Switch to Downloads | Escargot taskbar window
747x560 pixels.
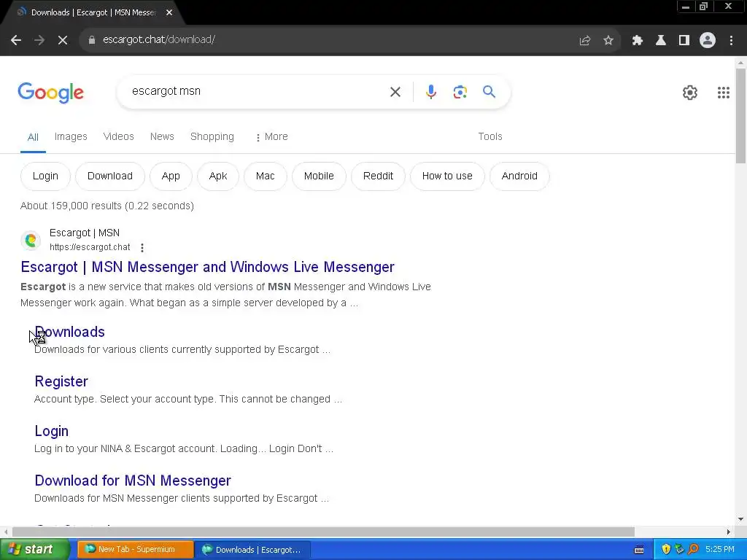pos(253,550)
